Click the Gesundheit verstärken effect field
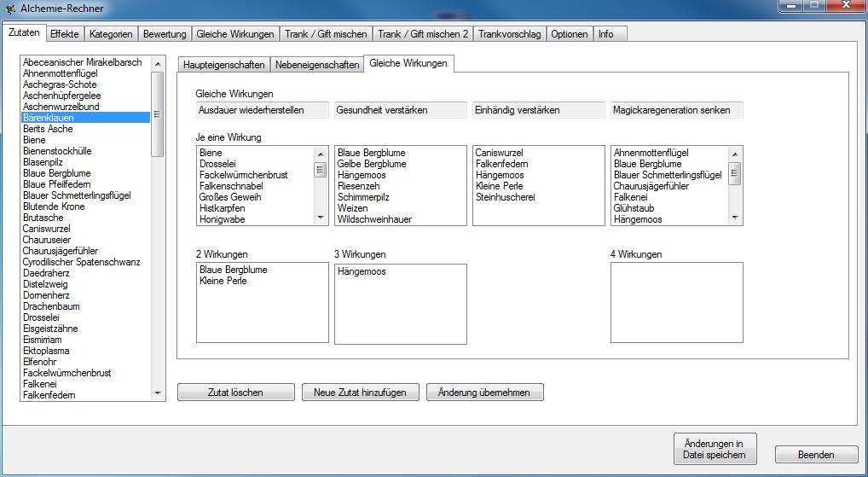 [400, 110]
